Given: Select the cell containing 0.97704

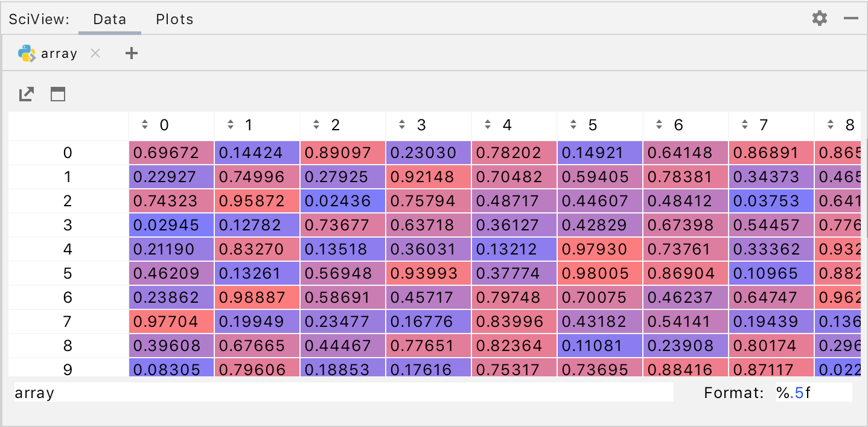Looking at the screenshot, I should (x=171, y=321).
